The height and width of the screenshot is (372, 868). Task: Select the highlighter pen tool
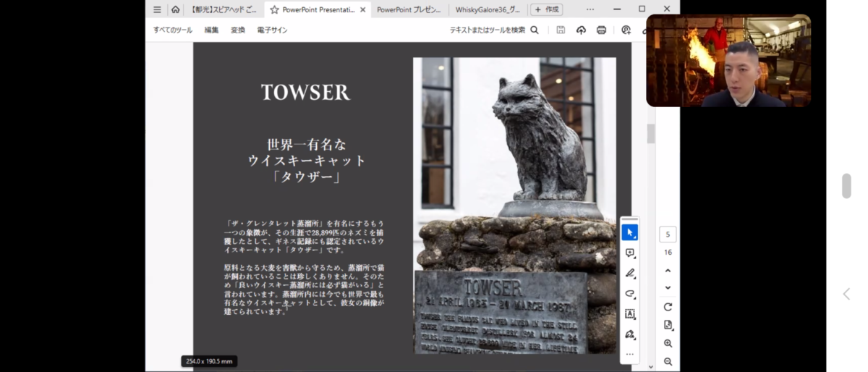(x=630, y=274)
